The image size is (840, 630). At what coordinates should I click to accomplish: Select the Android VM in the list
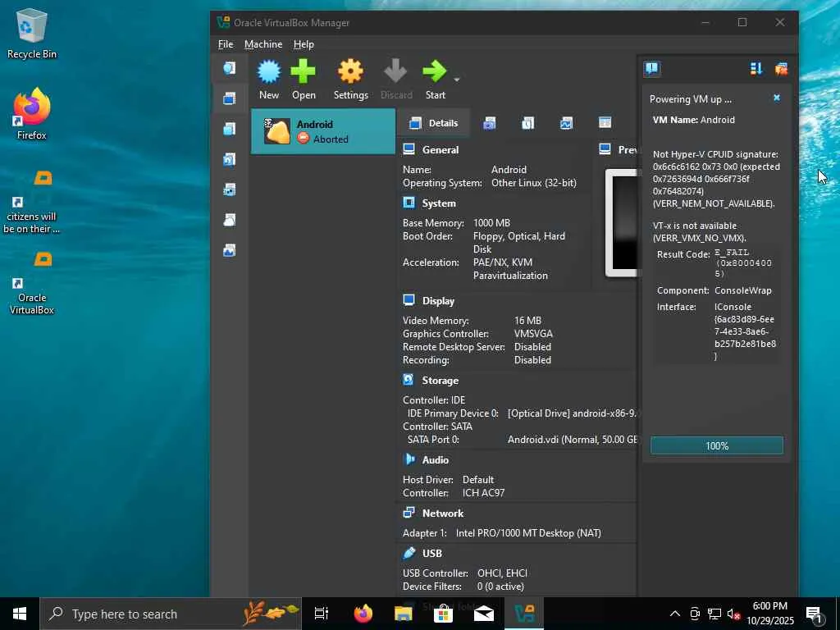pyautogui.click(x=323, y=131)
